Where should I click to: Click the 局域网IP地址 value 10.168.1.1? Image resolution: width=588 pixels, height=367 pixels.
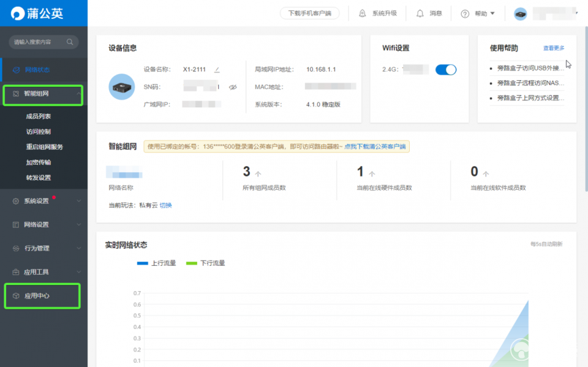[x=321, y=69]
